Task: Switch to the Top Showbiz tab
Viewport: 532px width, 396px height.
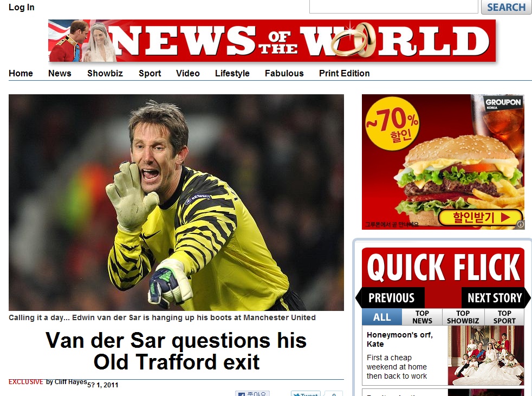Action: click(x=463, y=317)
